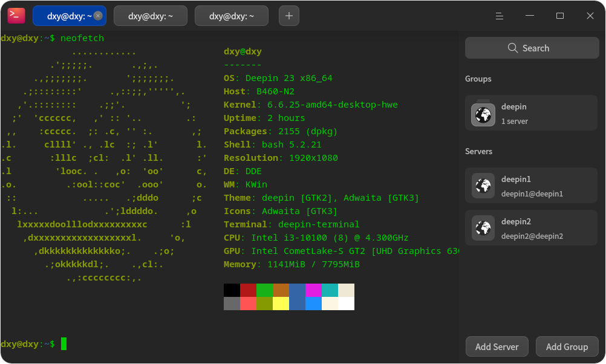Click the magnifier icon in Search

(513, 48)
